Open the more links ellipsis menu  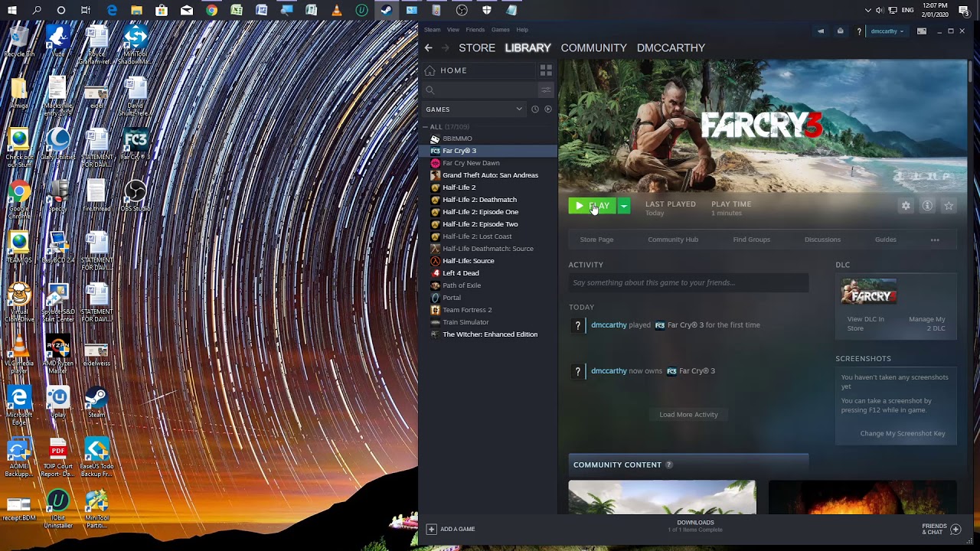(935, 240)
